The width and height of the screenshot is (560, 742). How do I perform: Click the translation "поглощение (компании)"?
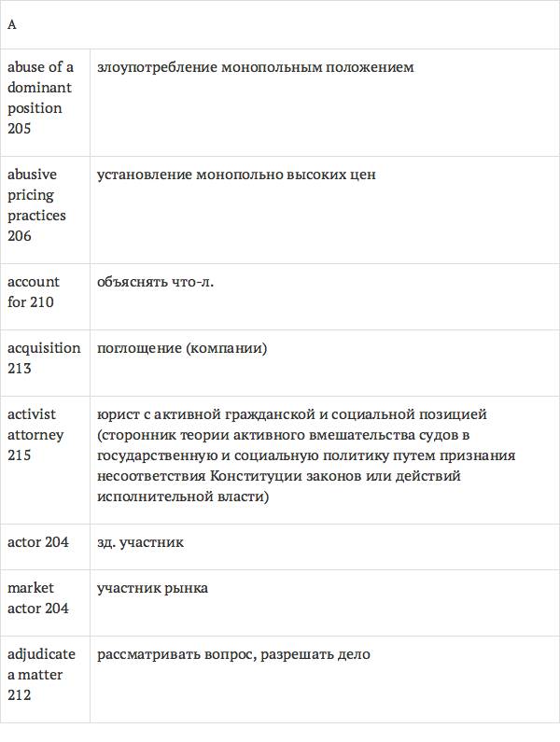(182, 348)
